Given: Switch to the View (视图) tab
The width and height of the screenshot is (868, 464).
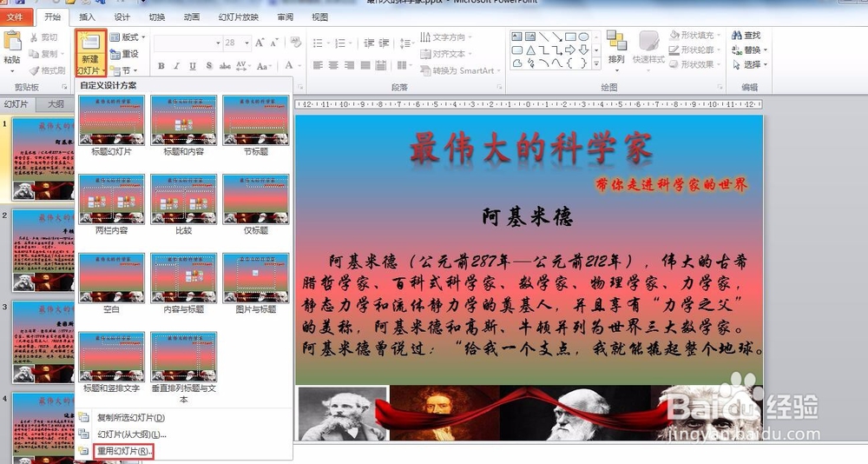Looking at the screenshot, I should pyautogui.click(x=319, y=17).
